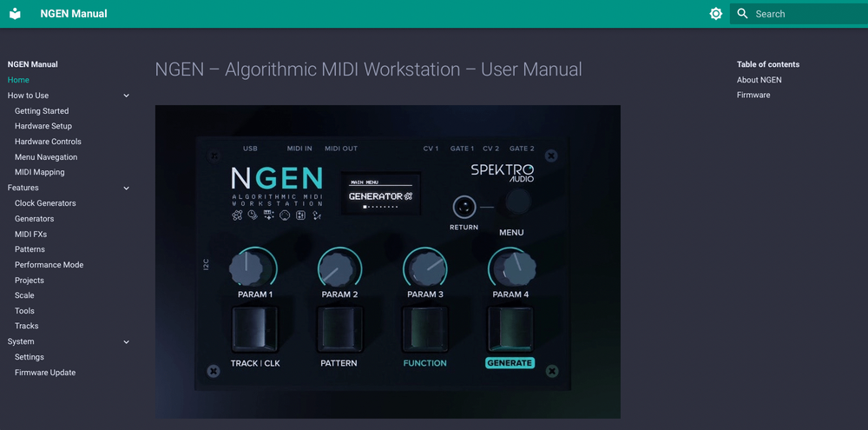Screen dimensions: 868x430
Task: Open the Scale page
Action: click(24, 295)
